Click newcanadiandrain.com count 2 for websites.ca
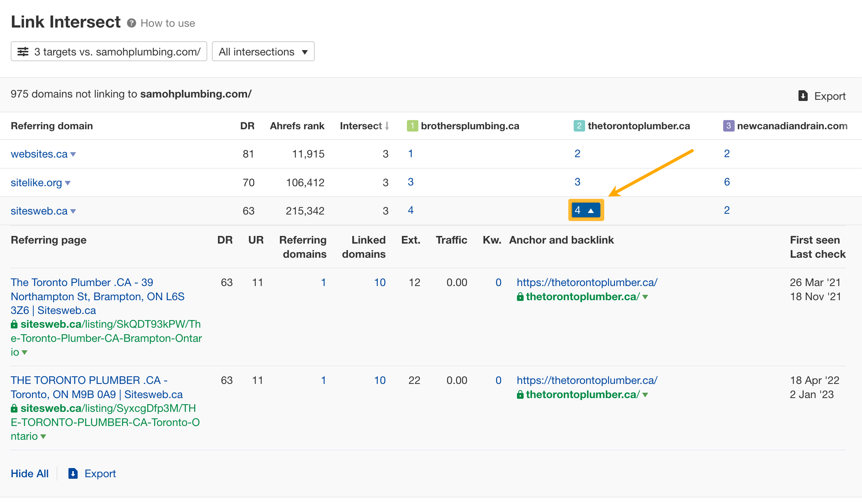The height and width of the screenshot is (504, 862). pyautogui.click(x=727, y=154)
